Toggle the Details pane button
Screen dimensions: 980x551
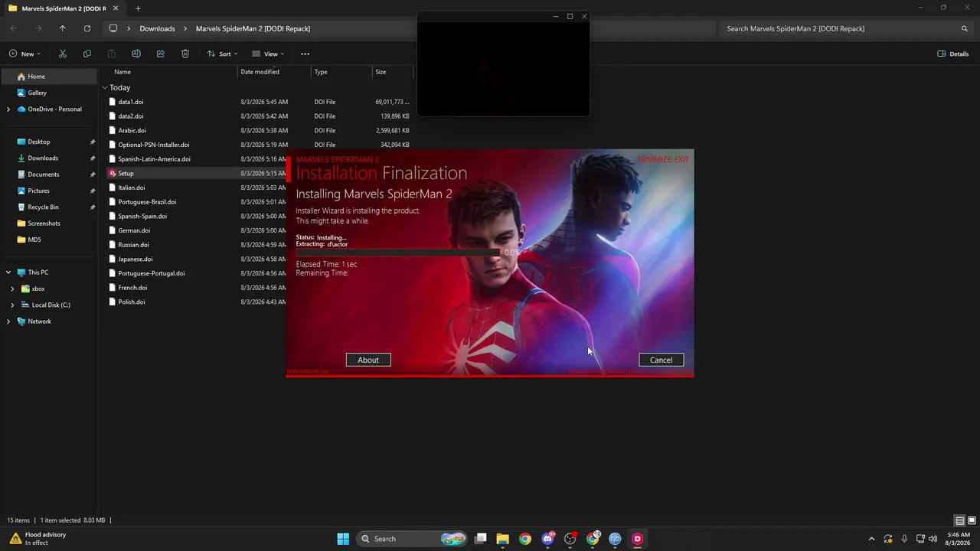[x=953, y=54]
